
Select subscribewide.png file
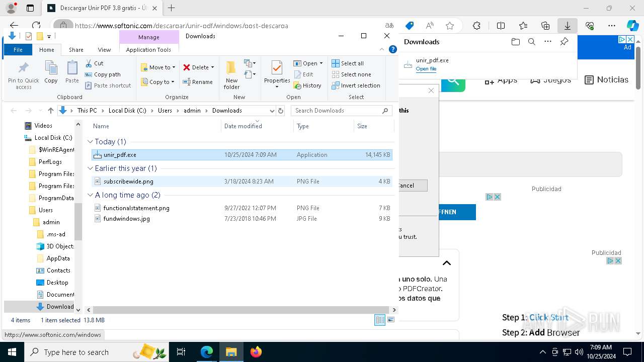[242, 182]
